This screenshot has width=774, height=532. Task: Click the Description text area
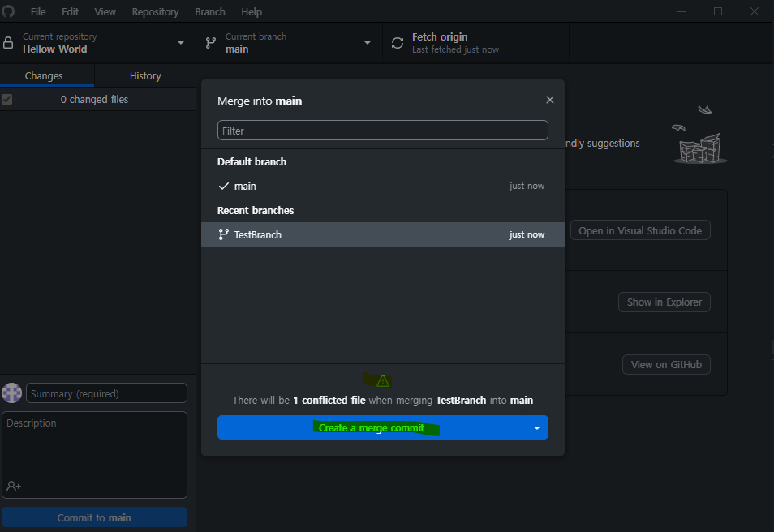94,454
